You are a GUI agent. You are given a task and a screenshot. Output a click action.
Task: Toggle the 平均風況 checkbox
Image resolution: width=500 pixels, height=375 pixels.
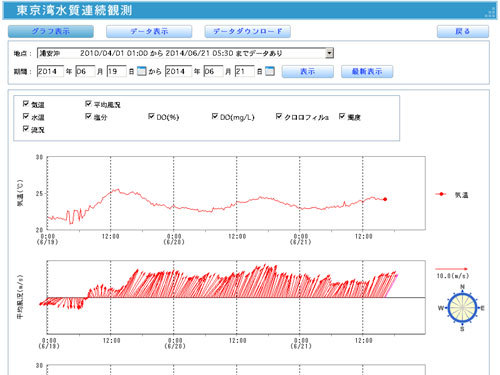pos(88,104)
